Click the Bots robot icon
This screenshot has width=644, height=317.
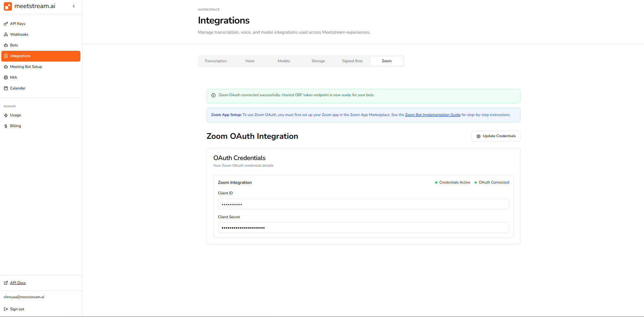pos(6,45)
